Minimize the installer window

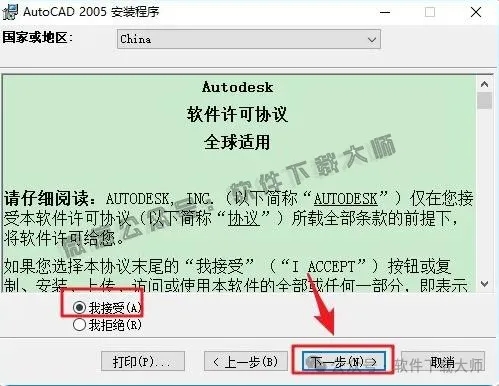click(385, 12)
